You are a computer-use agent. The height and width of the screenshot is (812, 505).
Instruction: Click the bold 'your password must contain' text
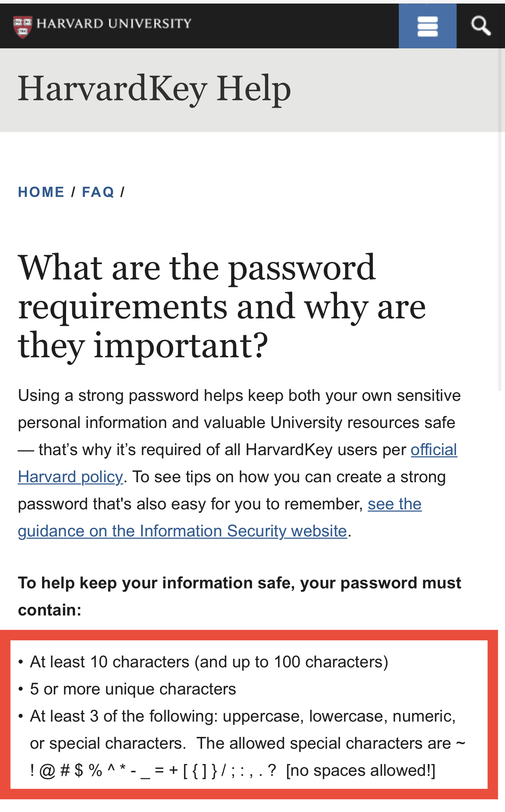pyautogui.click(x=240, y=596)
